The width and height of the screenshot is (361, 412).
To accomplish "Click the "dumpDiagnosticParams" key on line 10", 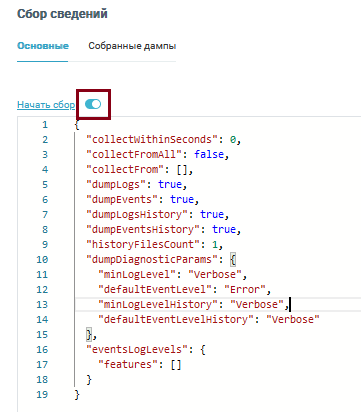I will point(152,259).
